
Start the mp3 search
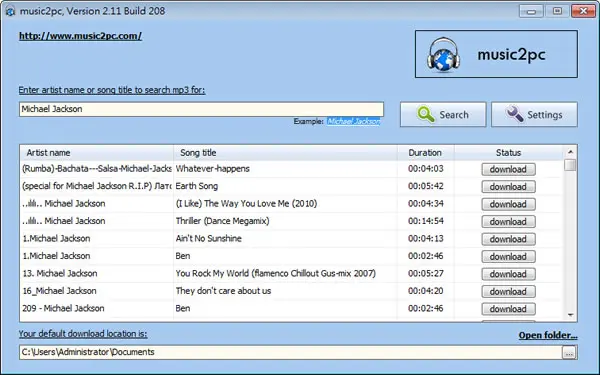(443, 114)
